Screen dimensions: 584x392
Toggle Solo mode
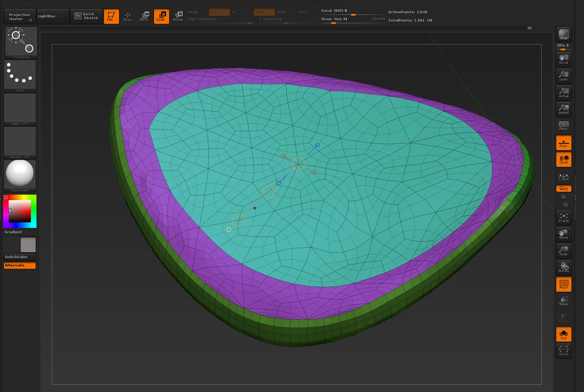(564, 334)
